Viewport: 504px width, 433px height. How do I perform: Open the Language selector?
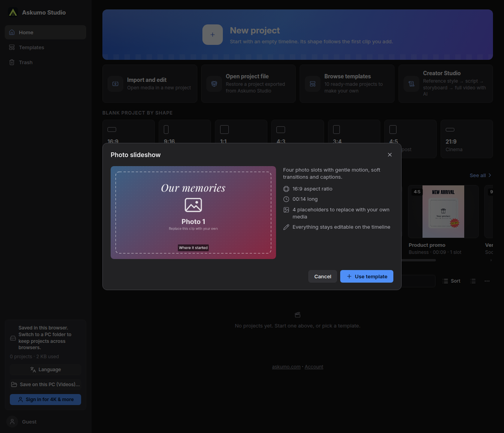45,369
